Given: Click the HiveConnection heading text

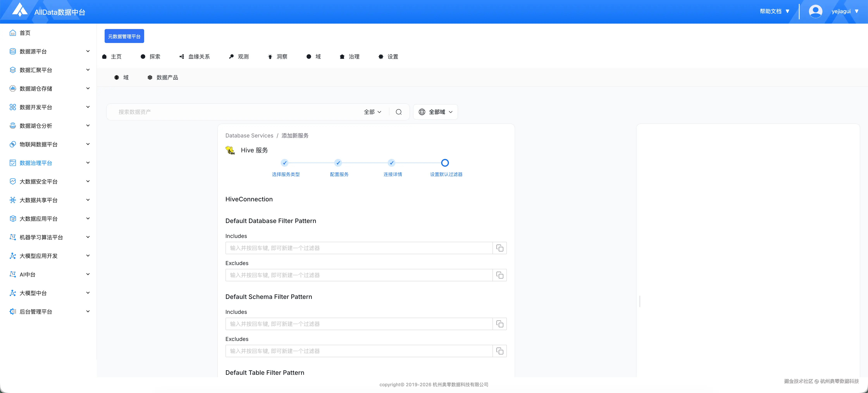Looking at the screenshot, I should click(x=249, y=199).
